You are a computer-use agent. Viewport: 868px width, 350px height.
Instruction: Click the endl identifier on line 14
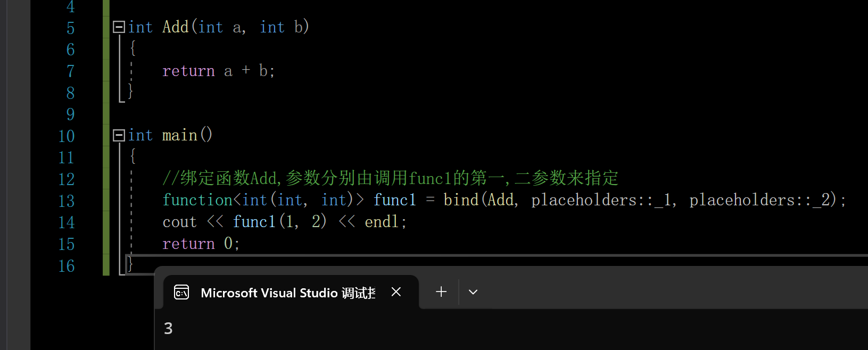tap(381, 221)
